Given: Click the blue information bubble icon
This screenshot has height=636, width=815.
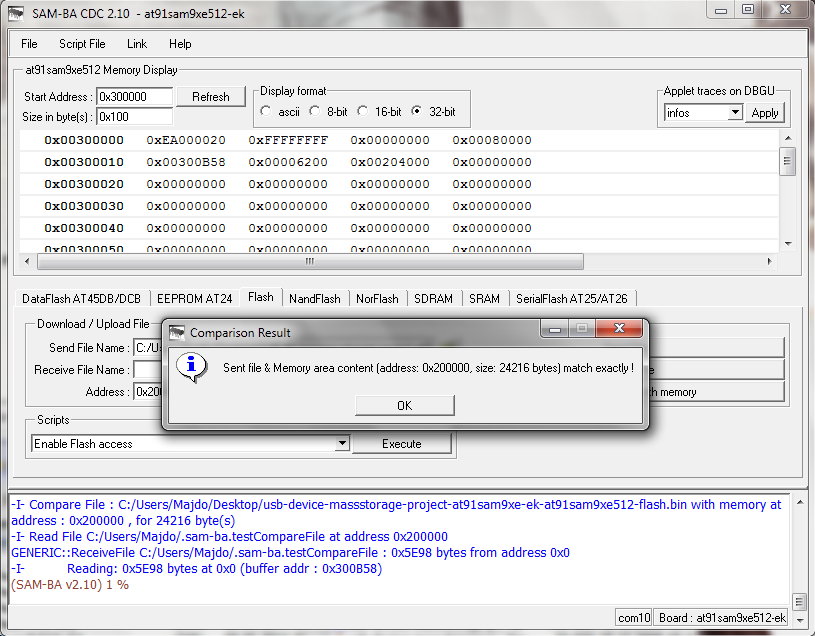Looking at the screenshot, I should point(191,367).
